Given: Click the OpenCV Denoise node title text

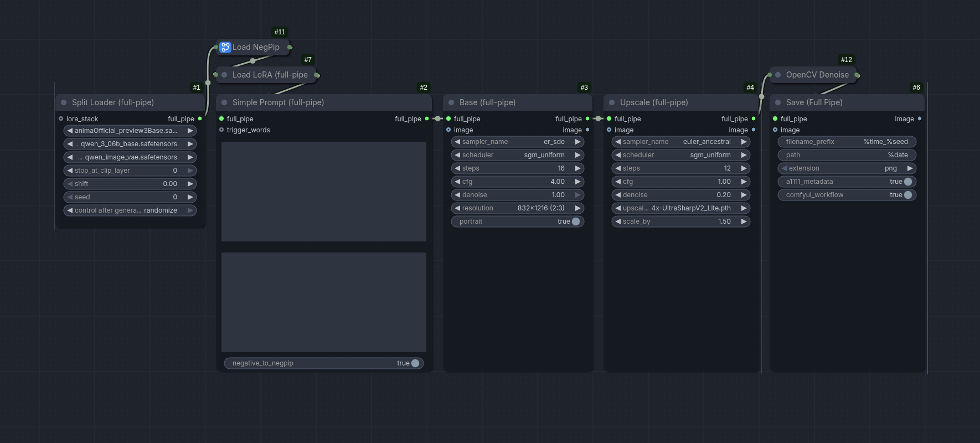Looking at the screenshot, I should (817, 75).
